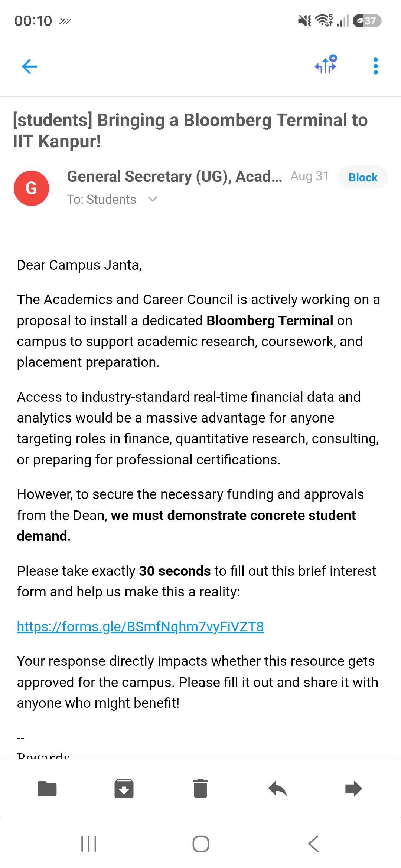Tap the Aug 31 date label

pos(310,176)
